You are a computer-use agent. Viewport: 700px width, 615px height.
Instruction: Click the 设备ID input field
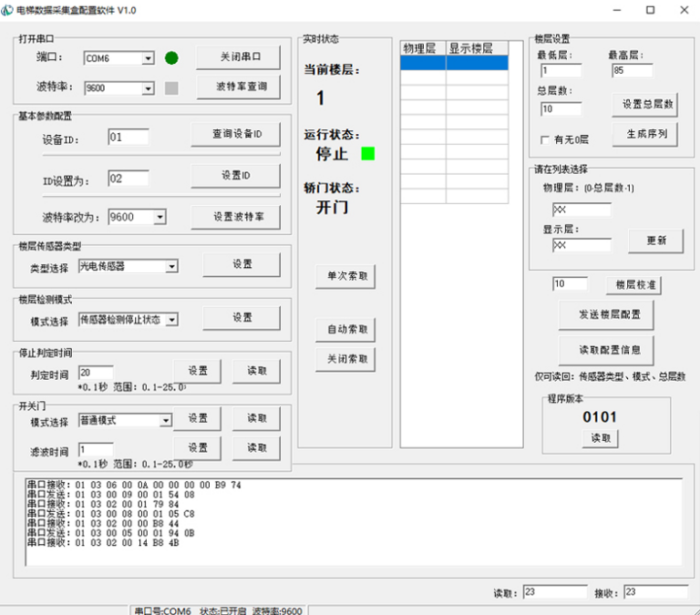pos(129,138)
